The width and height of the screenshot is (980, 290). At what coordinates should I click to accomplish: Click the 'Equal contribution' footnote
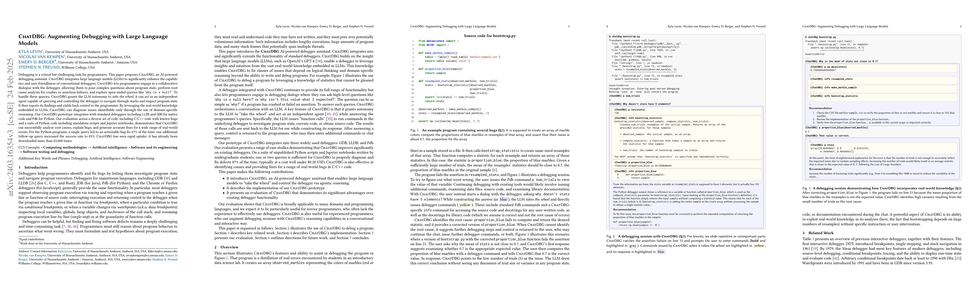(x=31, y=239)
